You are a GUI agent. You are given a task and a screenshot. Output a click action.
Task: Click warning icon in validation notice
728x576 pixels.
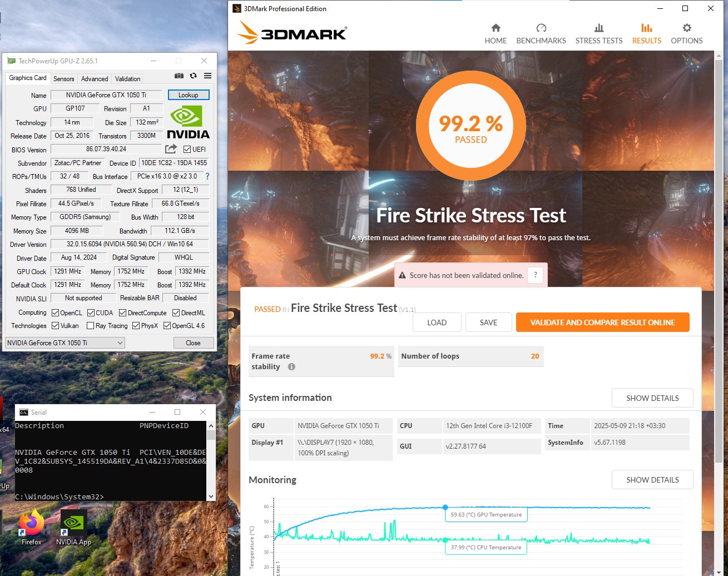(402, 275)
